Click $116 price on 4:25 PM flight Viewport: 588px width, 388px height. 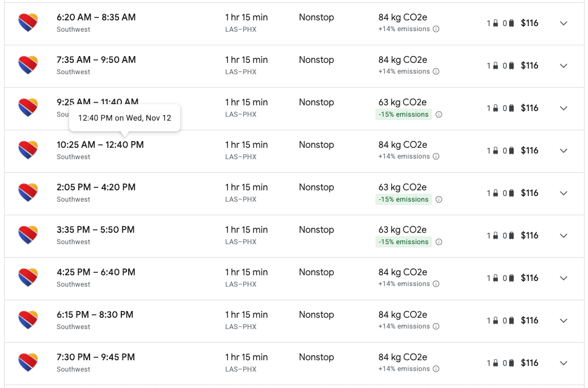[529, 278]
